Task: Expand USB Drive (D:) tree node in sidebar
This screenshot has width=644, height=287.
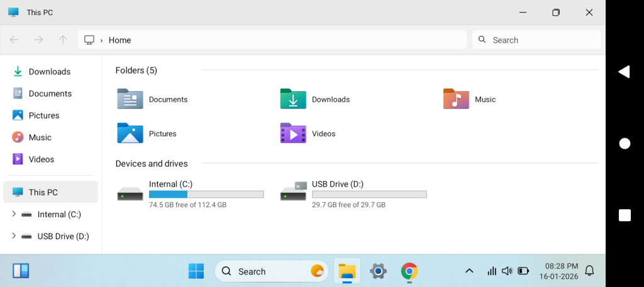Action: click(x=14, y=236)
